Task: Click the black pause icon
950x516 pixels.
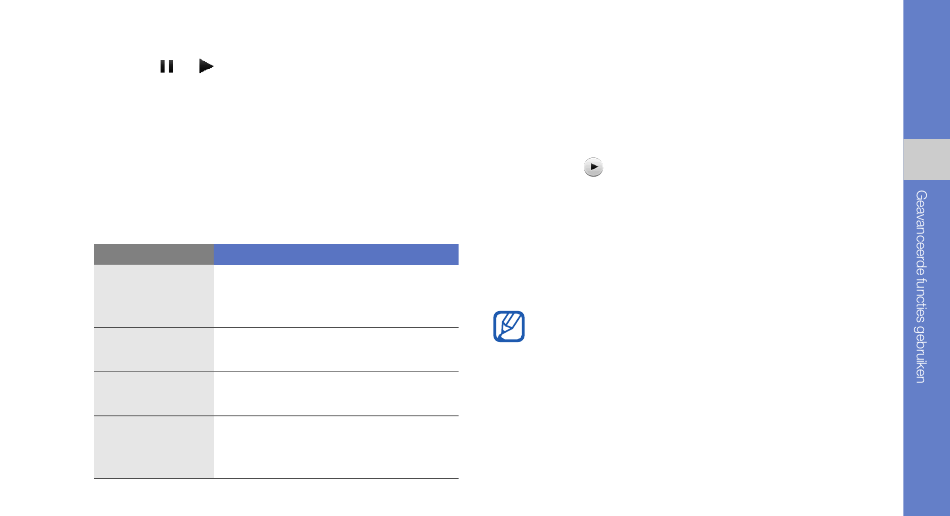Action: 167,67
